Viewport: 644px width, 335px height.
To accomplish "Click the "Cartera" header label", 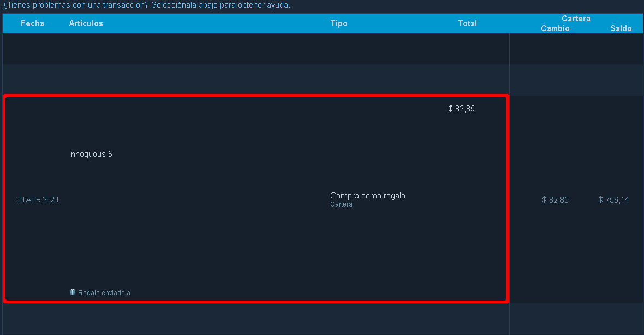I will tap(576, 19).
